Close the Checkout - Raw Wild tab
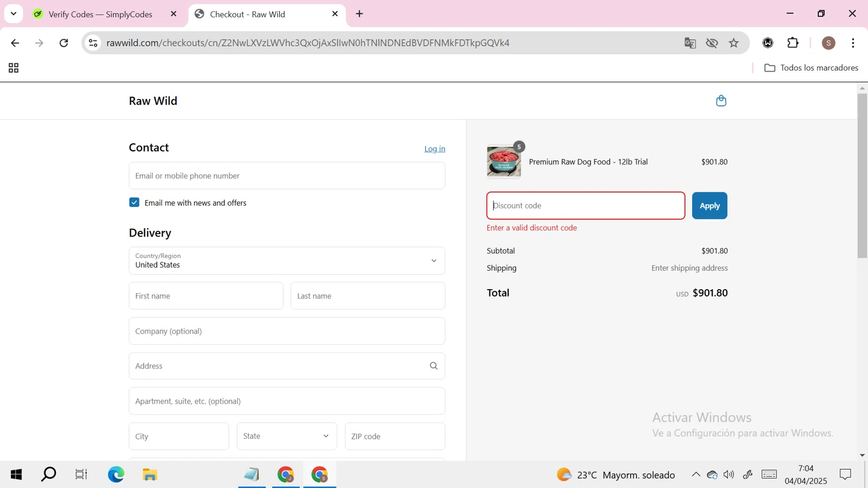This screenshot has height=488, width=868. 334,14
